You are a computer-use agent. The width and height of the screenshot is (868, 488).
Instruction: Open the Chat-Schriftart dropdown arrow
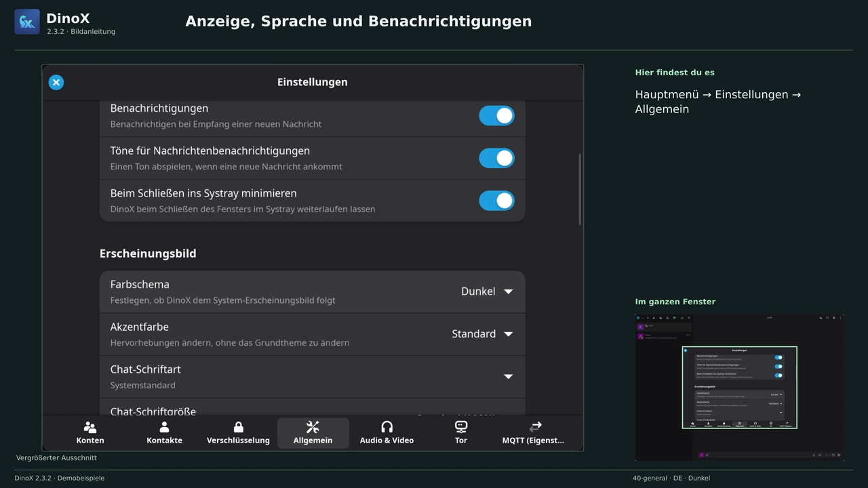point(508,377)
